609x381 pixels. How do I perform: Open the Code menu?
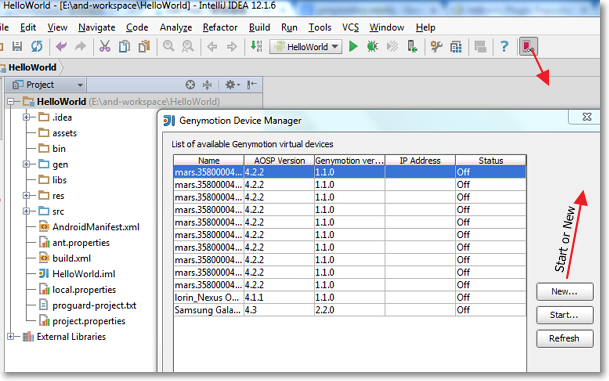(137, 28)
